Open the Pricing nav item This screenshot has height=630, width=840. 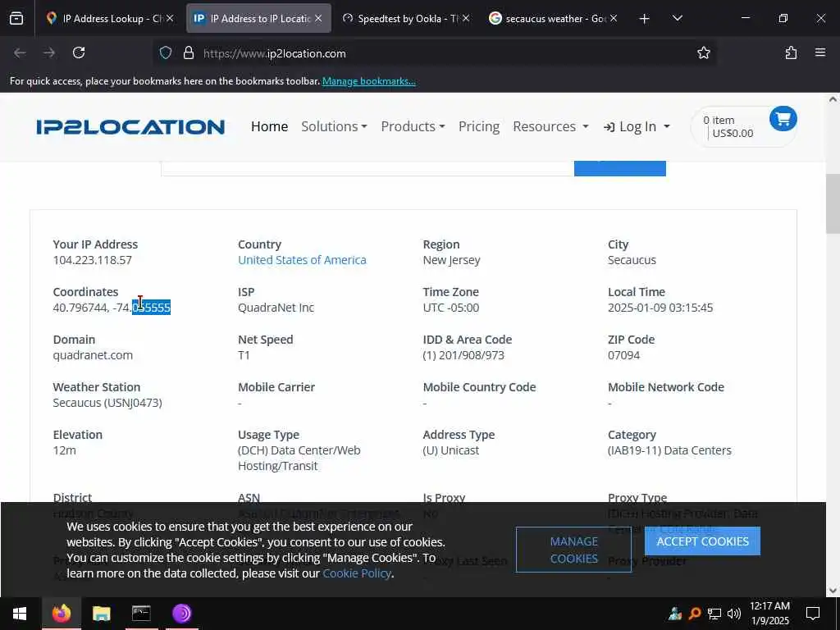(x=479, y=126)
